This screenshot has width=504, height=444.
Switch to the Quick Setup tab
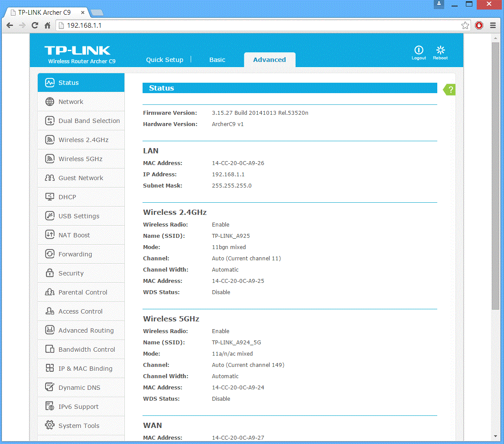[165, 60]
